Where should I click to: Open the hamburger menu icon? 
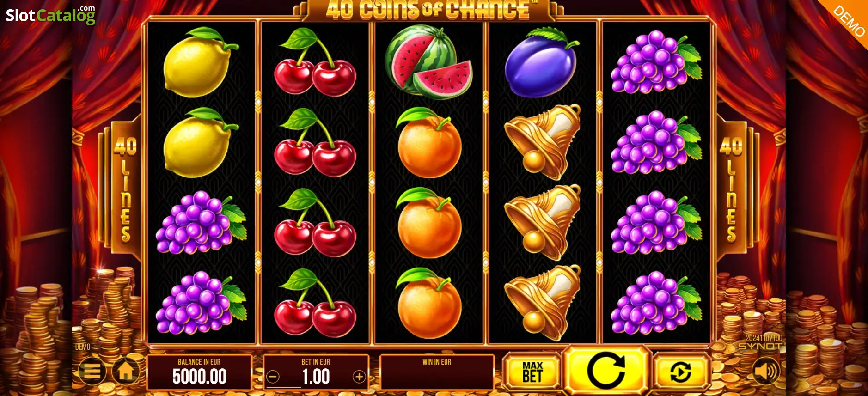click(x=92, y=371)
